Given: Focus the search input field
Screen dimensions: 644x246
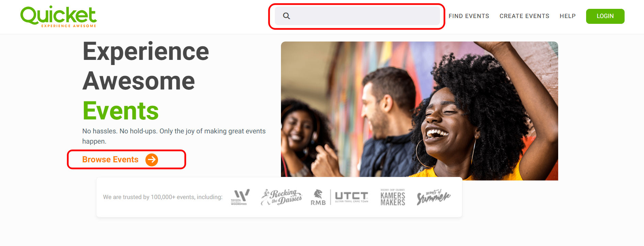Looking at the screenshot, I should tap(357, 16).
